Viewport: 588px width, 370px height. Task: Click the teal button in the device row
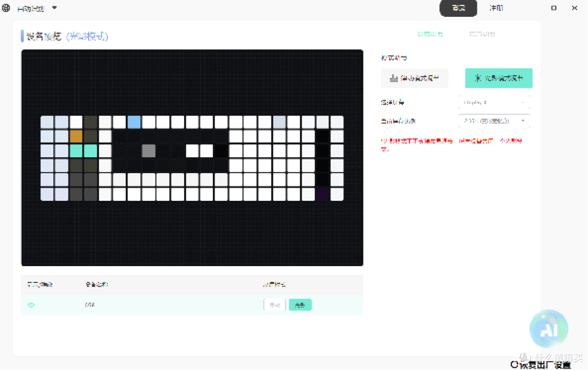pos(300,305)
